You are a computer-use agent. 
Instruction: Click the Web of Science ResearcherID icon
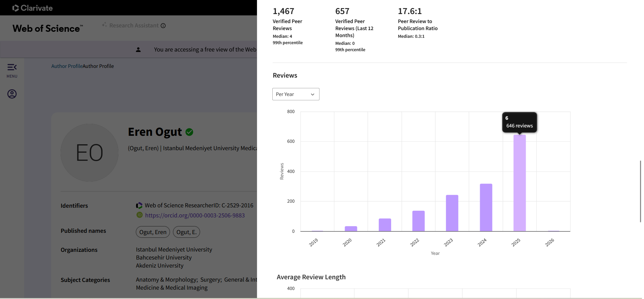click(x=139, y=205)
